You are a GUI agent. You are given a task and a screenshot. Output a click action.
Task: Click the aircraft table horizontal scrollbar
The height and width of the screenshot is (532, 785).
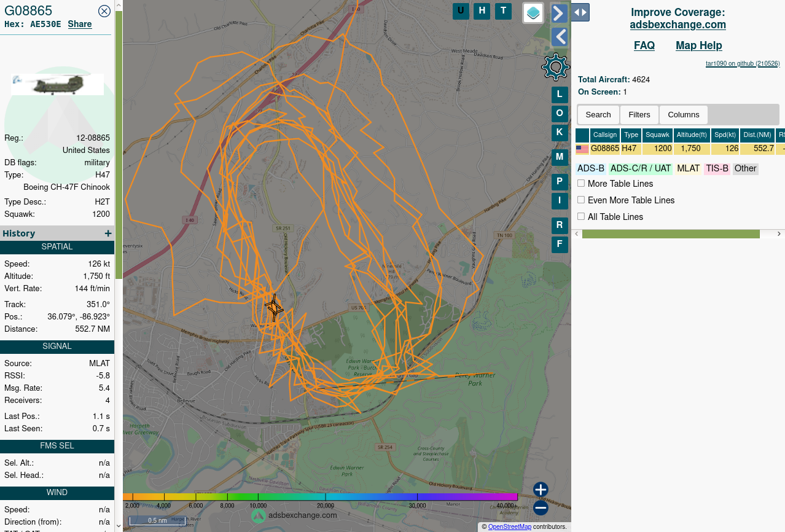pos(671,234)
